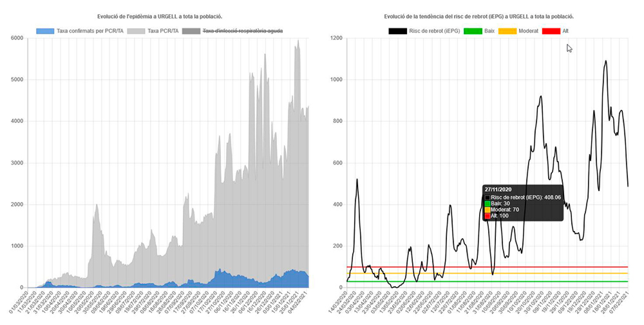Click the iEPG rebrot risk chart title

tap(479, 15)
